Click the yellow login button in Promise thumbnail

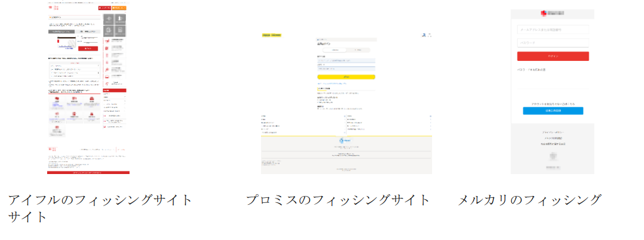tap(347, 77)
